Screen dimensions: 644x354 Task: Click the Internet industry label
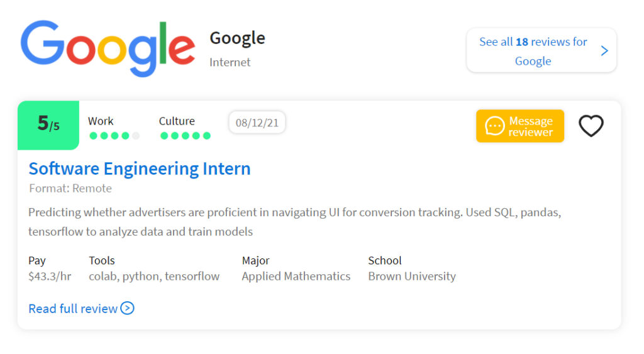click(x=230, y=62)
